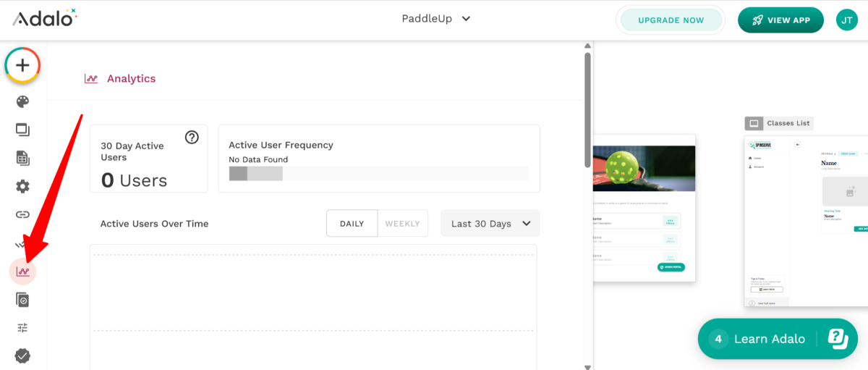Switch chart to Daily view
This screenshot has width=868, height=370.
(x=352, y=224)
